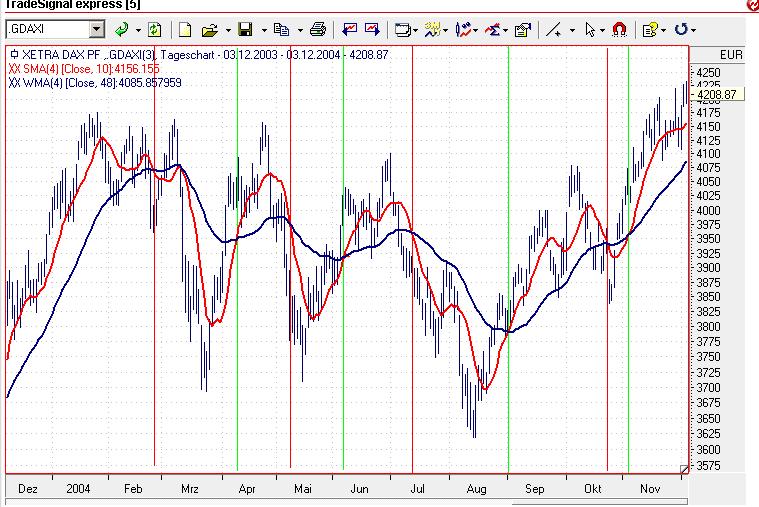Screen dimensions: 759x507
Task: Click the Sep label on time axis
Action: (x=534, y=489)
